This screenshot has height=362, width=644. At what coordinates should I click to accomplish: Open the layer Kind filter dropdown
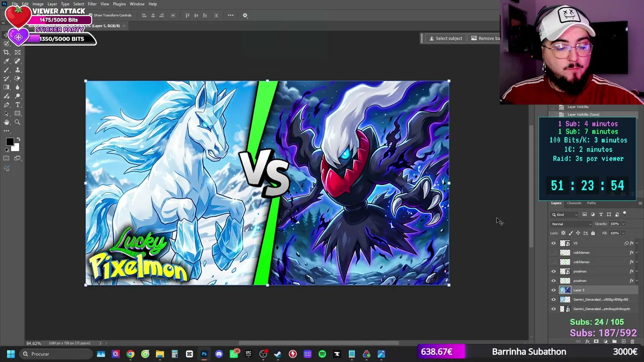565,215
